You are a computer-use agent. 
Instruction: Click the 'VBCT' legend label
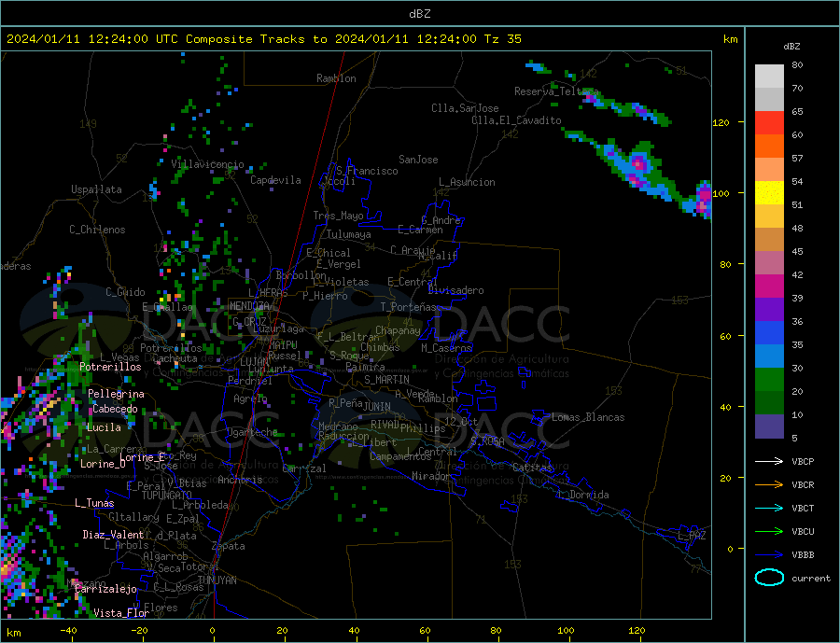tap(803, 508)
